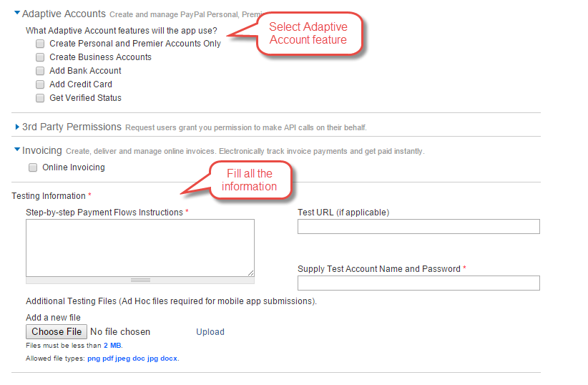588x385 pixels.
Task: Click the Online Invoicing label text
Action: 74,167
